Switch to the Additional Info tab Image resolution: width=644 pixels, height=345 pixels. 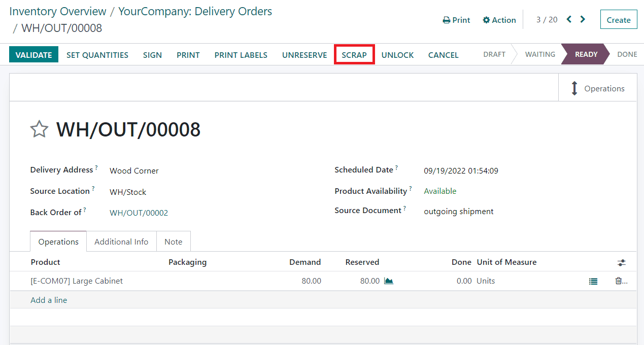click(x=121, y=242)
